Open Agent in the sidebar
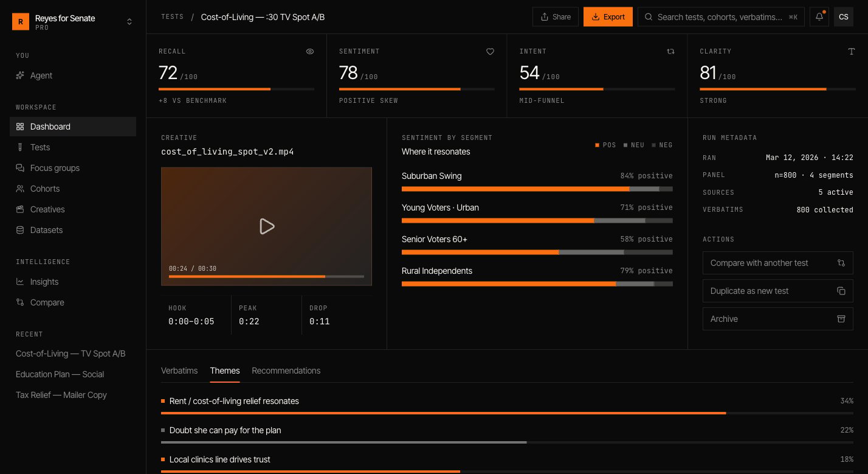Image resolution: width=868 pixels, height=474 pixels. [x=73, y=75]
